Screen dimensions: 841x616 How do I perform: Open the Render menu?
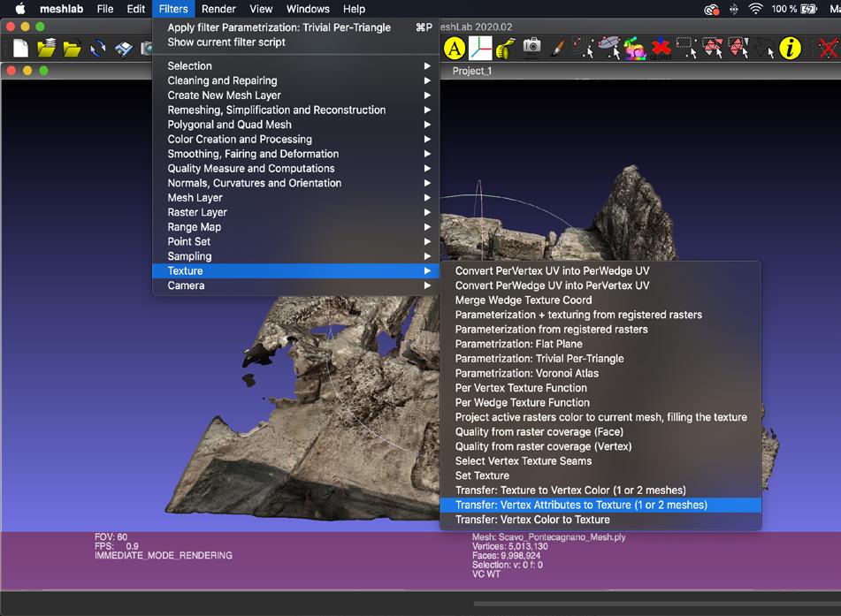(x=218, y=9)
